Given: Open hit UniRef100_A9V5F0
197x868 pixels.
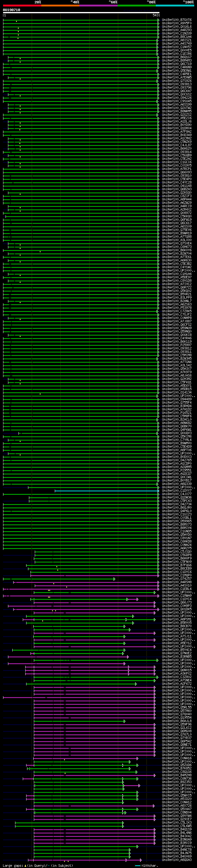Looking at the screenshot, I should [177, 23].
